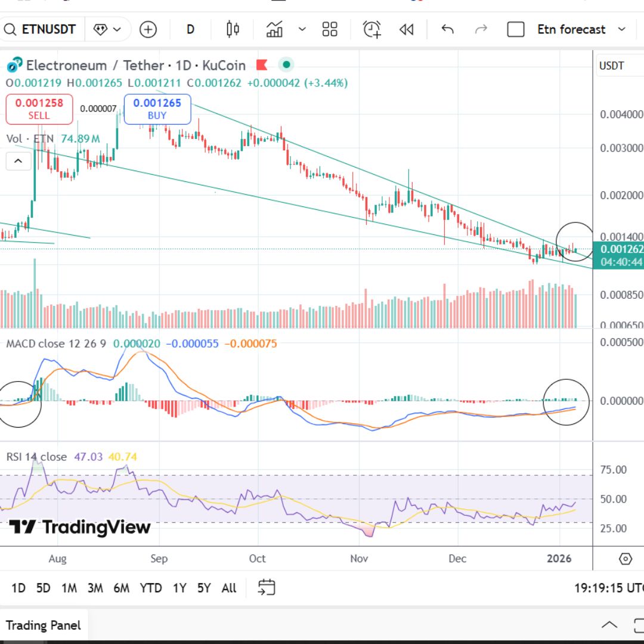Toggle the green market status dot
The height and width of the screenshot is (644, 644).
click(x=287, y=65)
